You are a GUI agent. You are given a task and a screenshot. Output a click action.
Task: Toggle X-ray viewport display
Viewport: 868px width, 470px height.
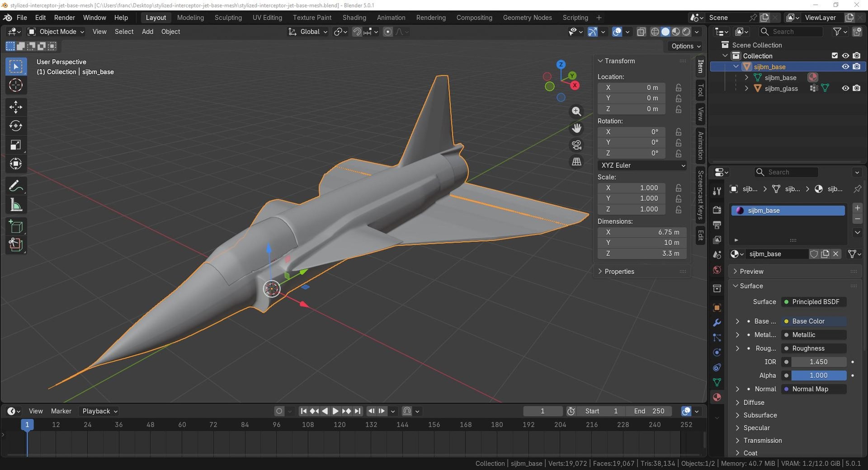point(641,32)
